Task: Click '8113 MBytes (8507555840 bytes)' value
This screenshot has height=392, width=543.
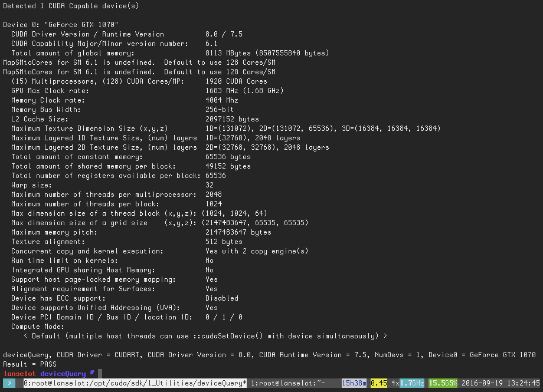Action: [267, 53]
